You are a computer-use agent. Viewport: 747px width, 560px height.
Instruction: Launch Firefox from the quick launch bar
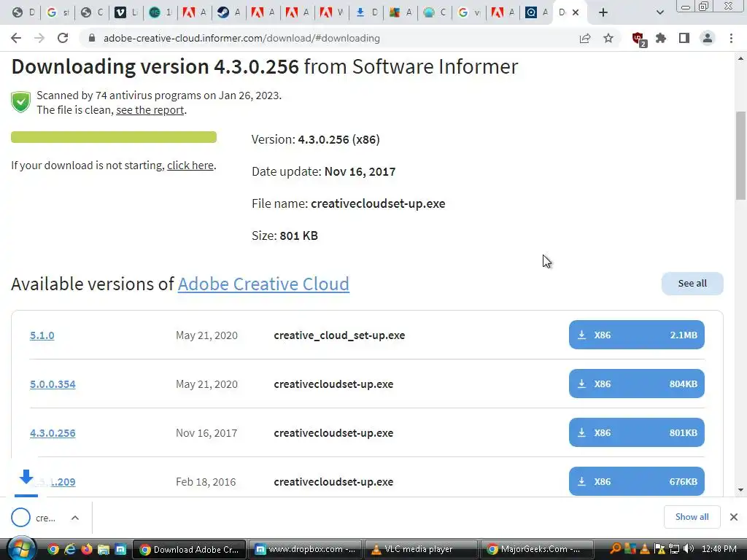[87, 550]
